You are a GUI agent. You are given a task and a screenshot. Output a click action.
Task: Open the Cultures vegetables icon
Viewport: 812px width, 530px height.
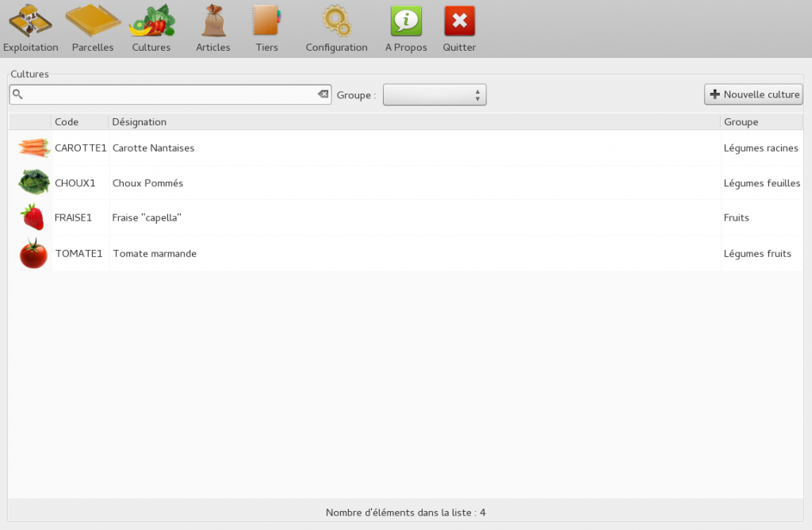151,21
